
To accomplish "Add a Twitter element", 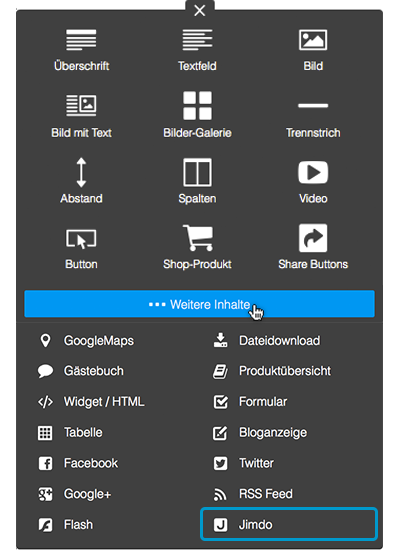I will (x=244, y=463).
